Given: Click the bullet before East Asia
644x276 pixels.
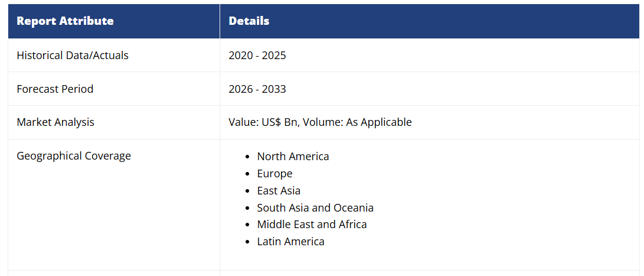Looking at the screenshot, I should click(x=248, y=191).
